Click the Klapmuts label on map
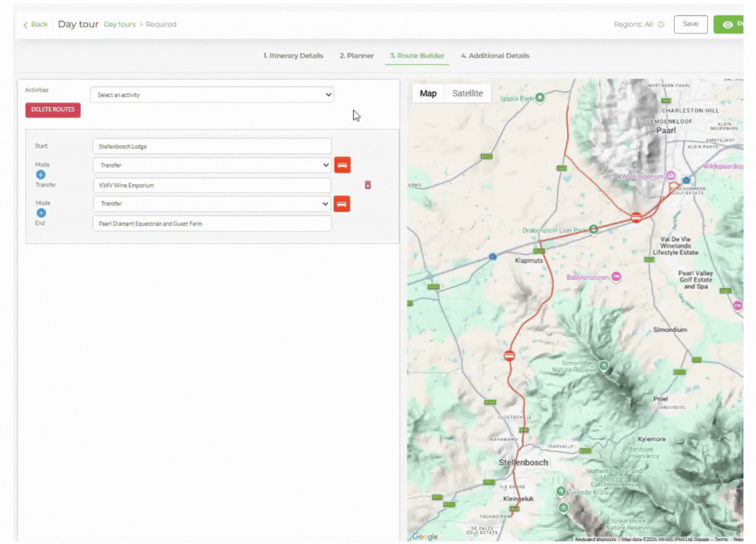Screen dimensions: 756x544 tap(529, 260)
